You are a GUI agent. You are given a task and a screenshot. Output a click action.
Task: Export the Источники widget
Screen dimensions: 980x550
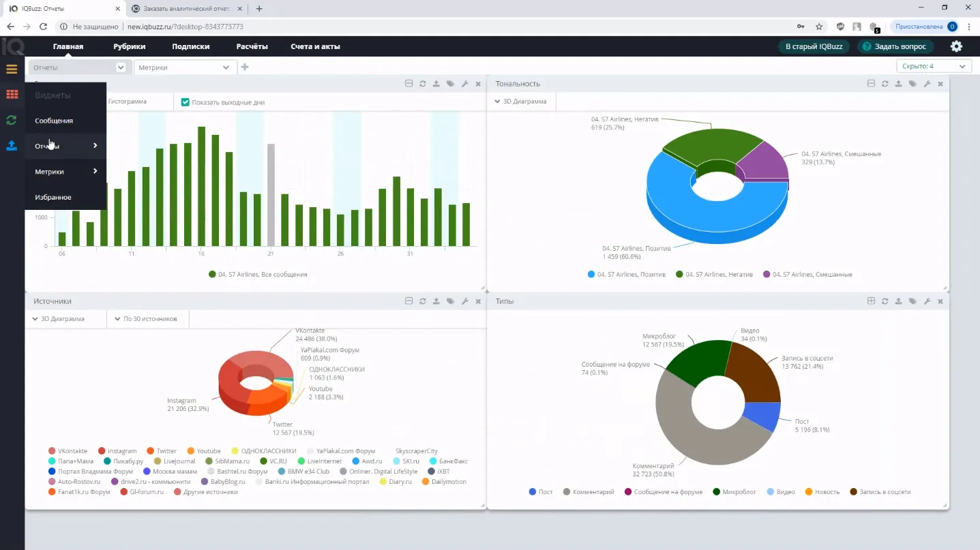coord(436,301)
